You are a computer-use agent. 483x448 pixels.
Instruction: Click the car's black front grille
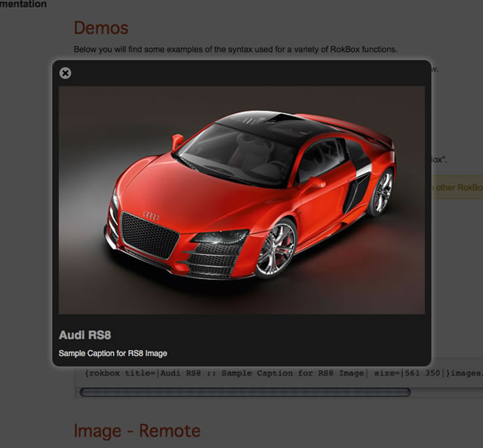(149, 237)
